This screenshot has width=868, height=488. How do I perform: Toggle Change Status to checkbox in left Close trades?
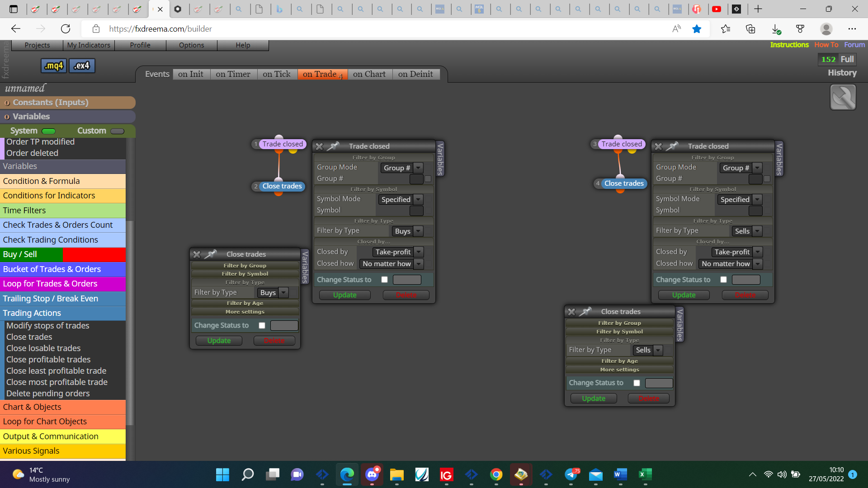pos(262,325)
